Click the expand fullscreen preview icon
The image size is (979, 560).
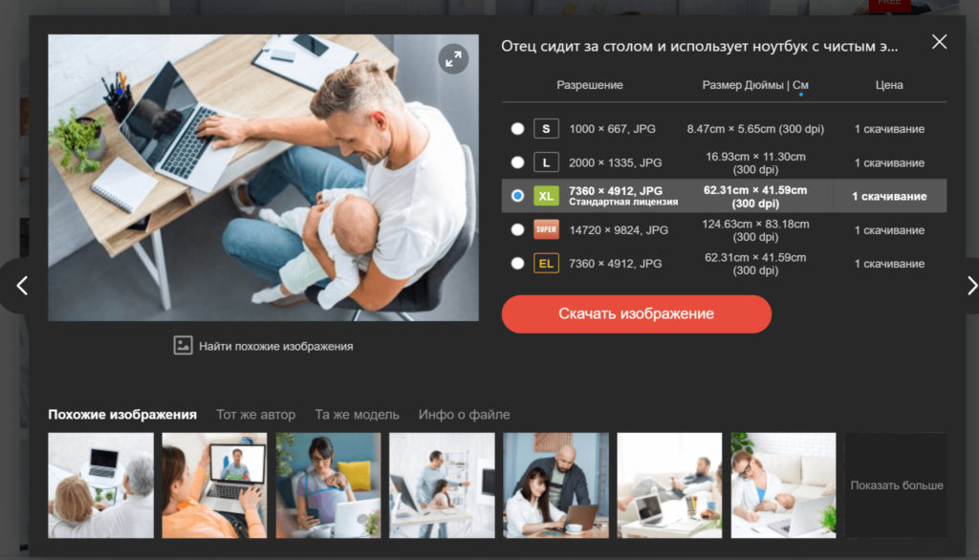[453, 58]
